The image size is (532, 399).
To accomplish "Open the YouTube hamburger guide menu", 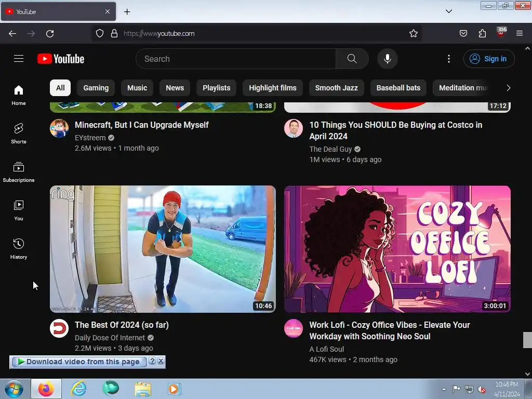I will [19, 59].
